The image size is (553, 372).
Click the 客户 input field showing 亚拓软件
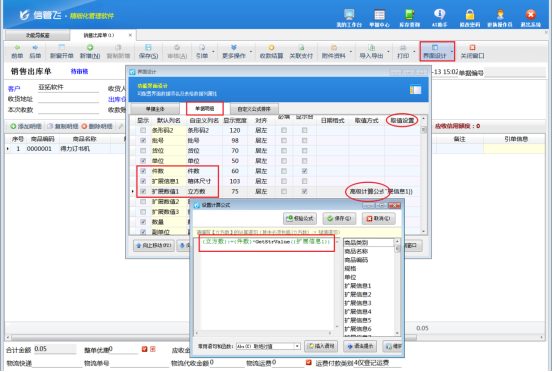coord(68,88)
